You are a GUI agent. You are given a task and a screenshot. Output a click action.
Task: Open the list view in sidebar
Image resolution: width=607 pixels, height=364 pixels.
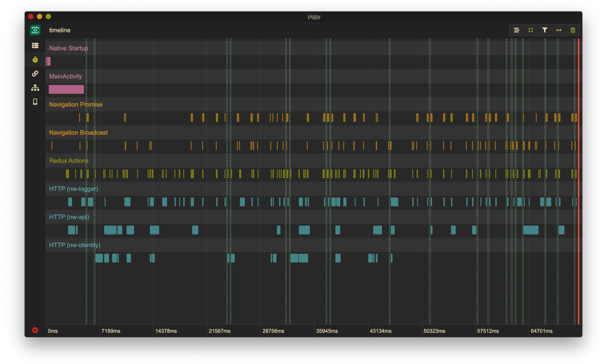pyautogui.click(x=35, y=45)
